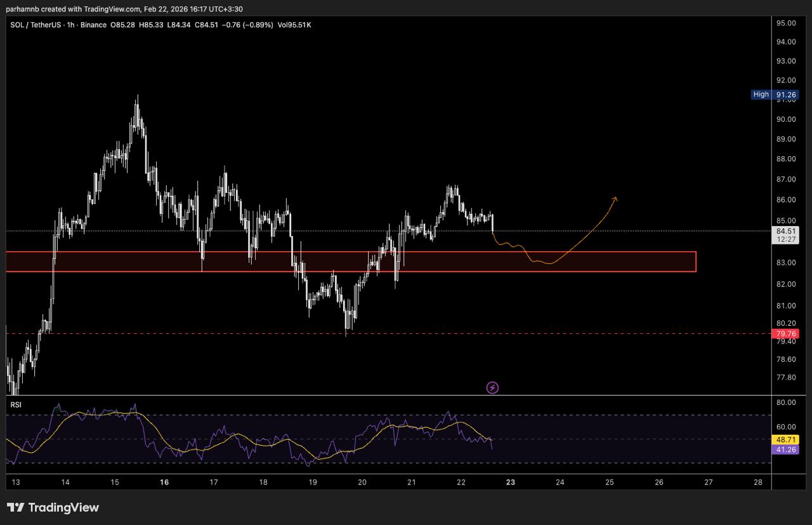The width and height of the screenshot is (812, 525).
Task: Click the orange projected path curve
Action: pyautogui.click(x=571, y=253)
